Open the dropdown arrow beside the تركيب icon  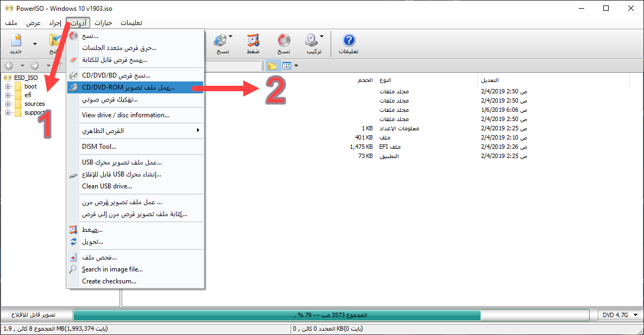point(321,37)
